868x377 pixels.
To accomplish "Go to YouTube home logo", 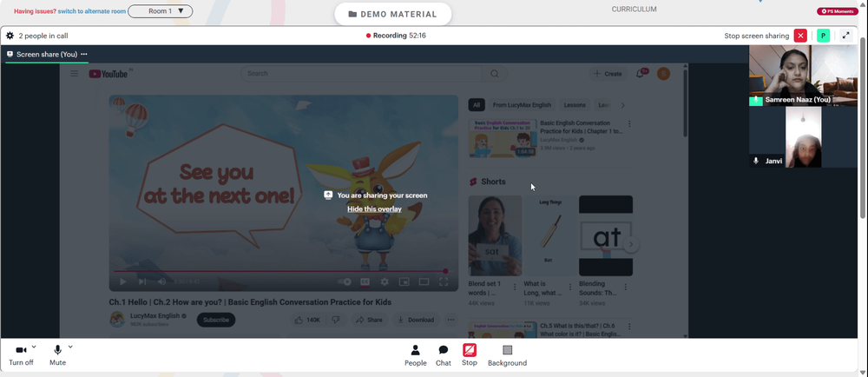I will [x=108, y=74].
